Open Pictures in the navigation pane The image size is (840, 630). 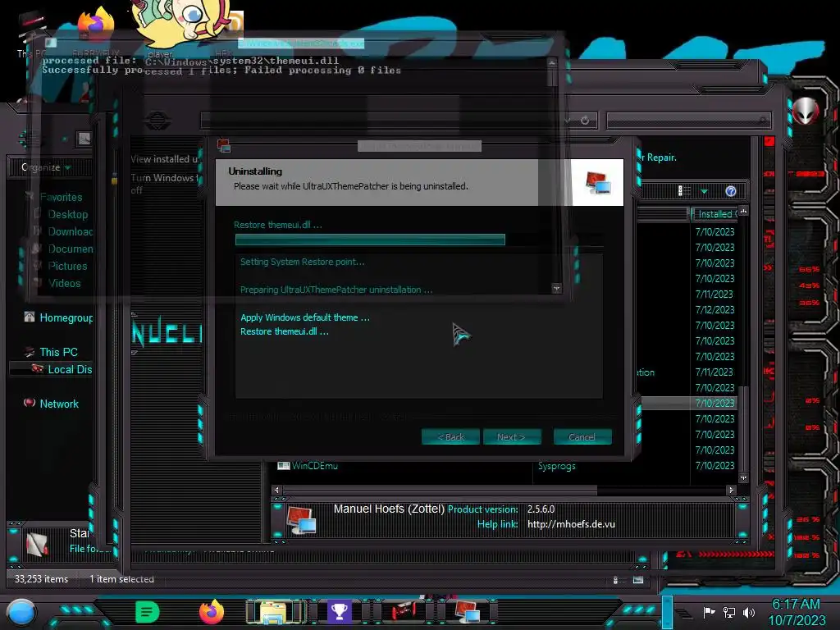click(x=67, y=266)
